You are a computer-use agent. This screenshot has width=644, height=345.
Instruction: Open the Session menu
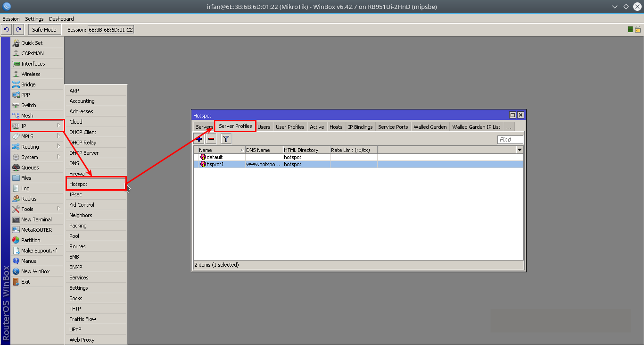[x=11, y=19]
